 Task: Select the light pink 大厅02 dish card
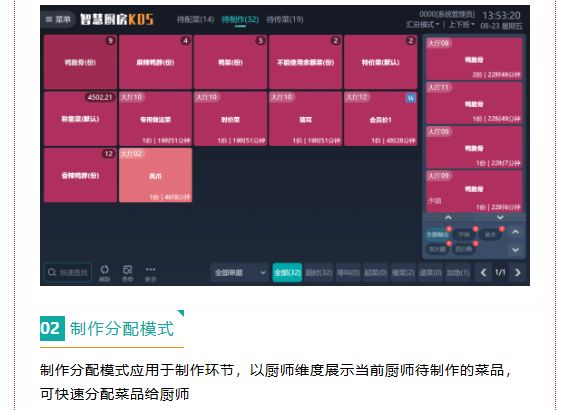coord(155,175)
